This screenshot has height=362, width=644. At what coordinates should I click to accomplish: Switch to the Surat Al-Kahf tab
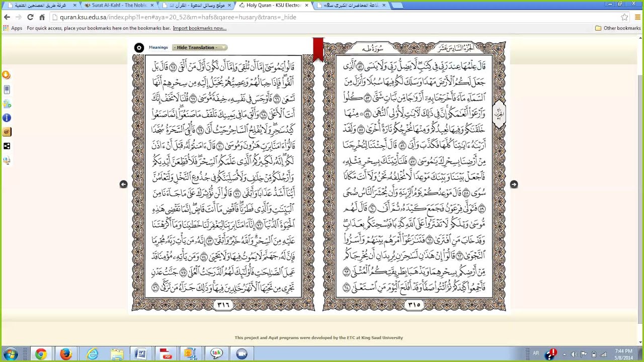point(119,6)
